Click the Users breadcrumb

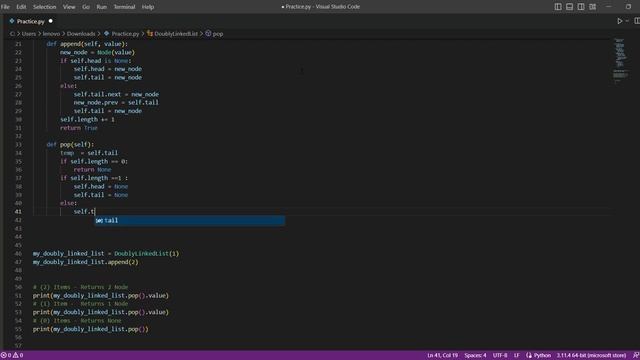(x=29, y=34)
